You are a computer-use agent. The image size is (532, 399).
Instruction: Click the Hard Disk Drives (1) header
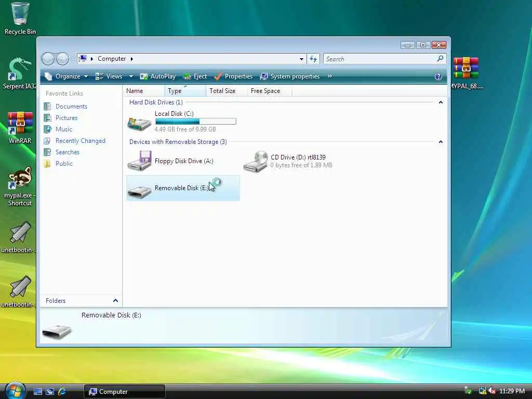click(156, 102)
